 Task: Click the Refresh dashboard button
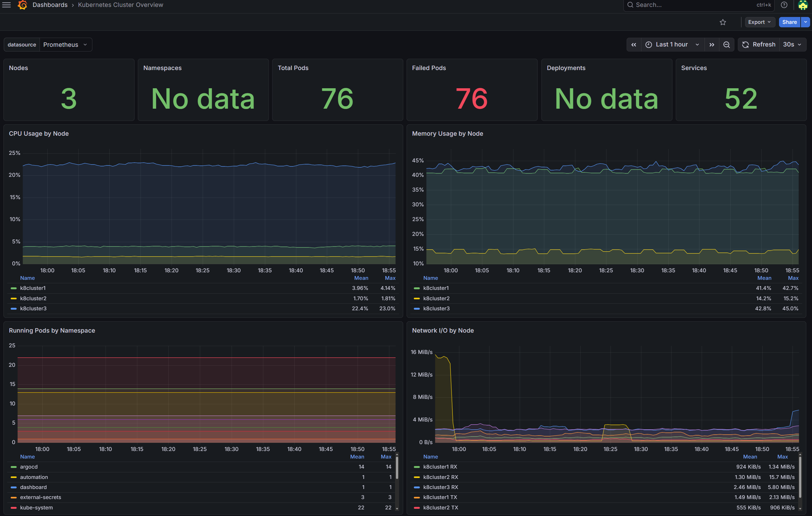point(759,45)
